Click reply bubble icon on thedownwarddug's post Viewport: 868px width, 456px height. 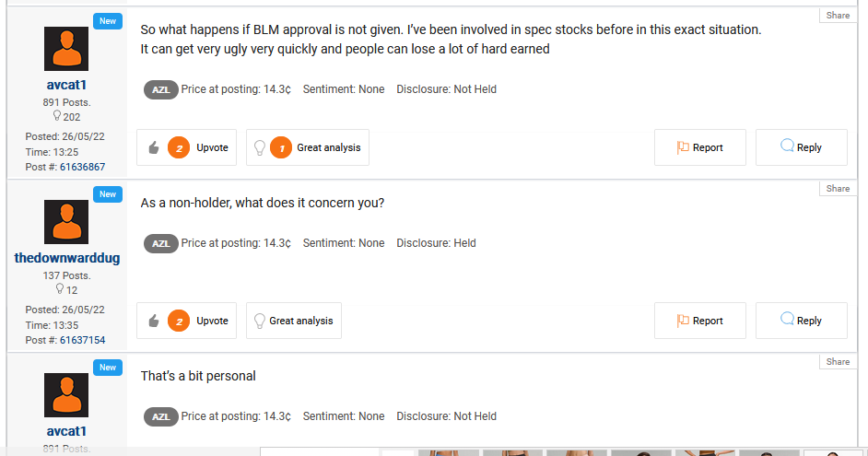point(787,319)
